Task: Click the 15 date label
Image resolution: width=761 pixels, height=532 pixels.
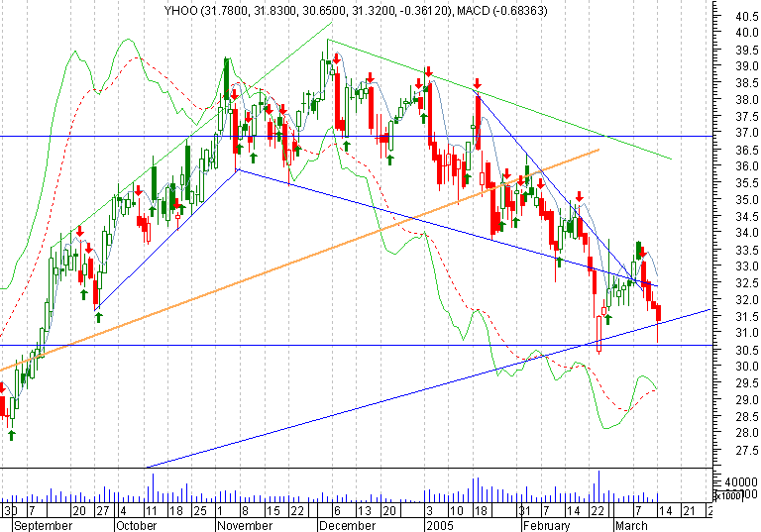Action: pos(273,510)
